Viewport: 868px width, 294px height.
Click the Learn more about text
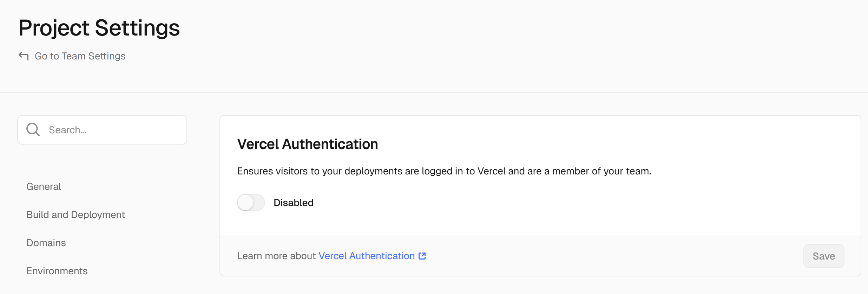pos(276,256)
